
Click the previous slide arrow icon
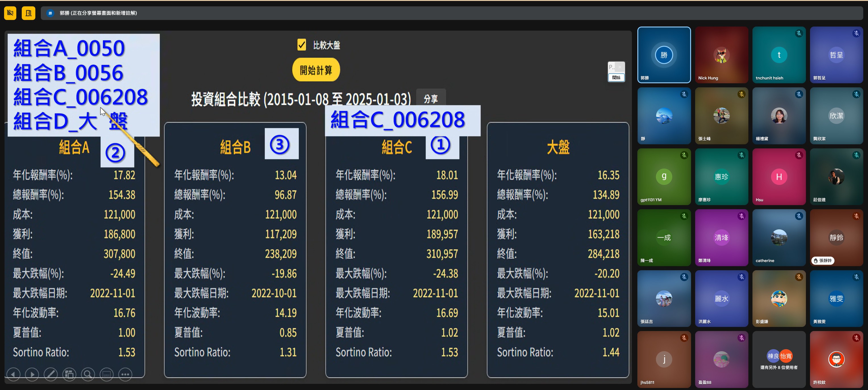click(x=13, y=374)
